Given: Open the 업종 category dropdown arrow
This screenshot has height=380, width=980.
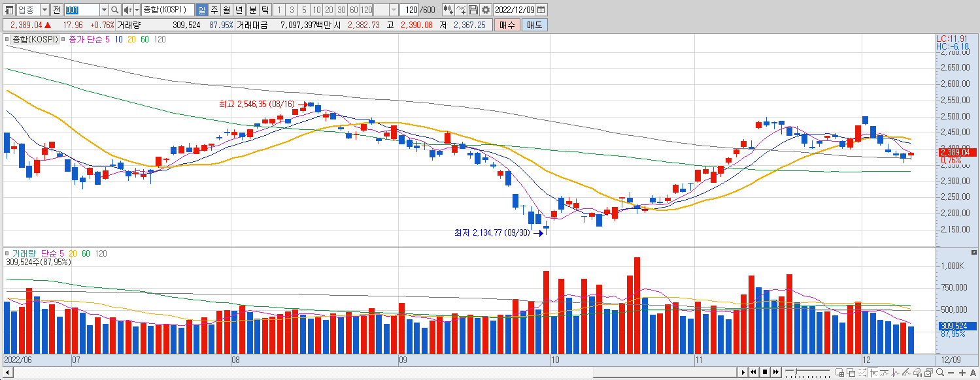Looking at the screenshot, I should coord(45,10).
